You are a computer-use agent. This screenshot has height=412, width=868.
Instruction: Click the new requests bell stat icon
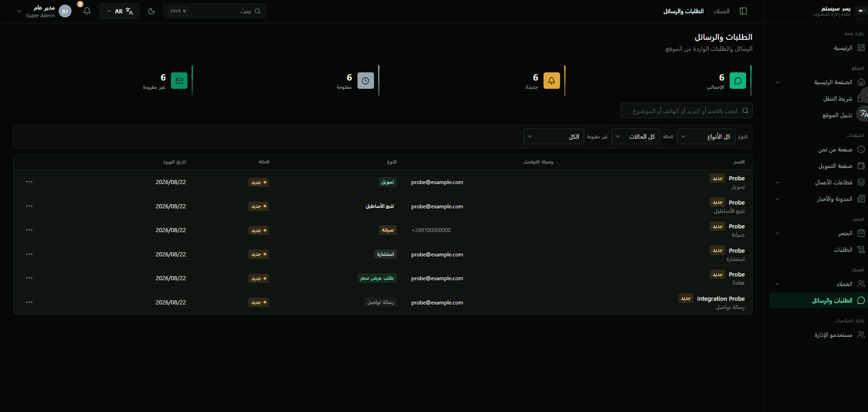(552, 81)
